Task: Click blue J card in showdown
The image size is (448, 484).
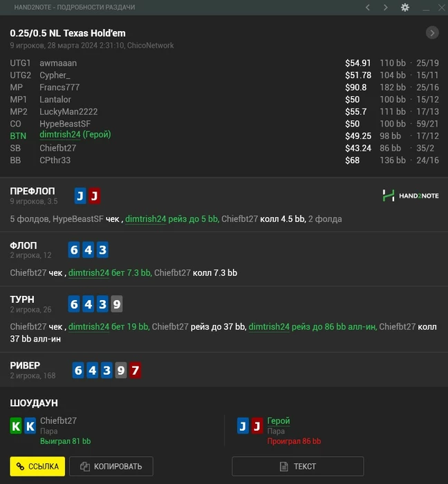Action: [243, 426]
